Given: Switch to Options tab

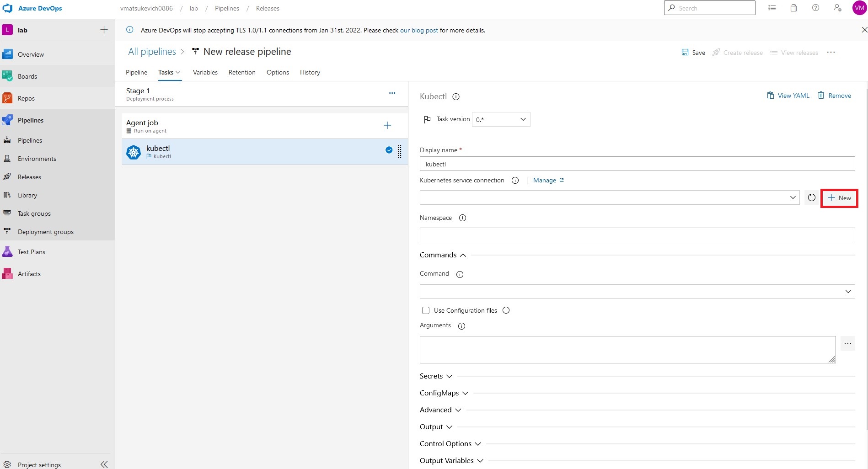Looking at the screenshot, I should tap(278, 72).
